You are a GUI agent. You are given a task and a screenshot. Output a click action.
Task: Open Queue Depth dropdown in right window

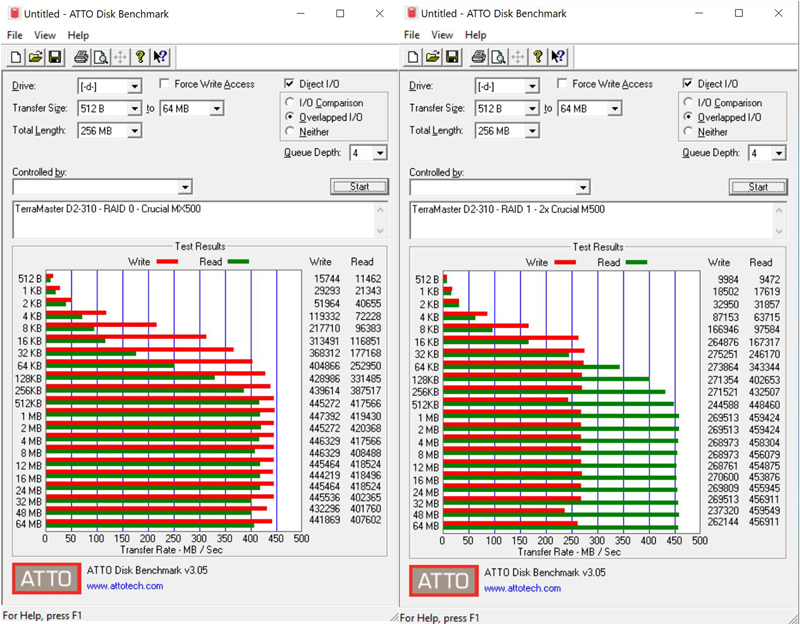(x=779, y=153)
